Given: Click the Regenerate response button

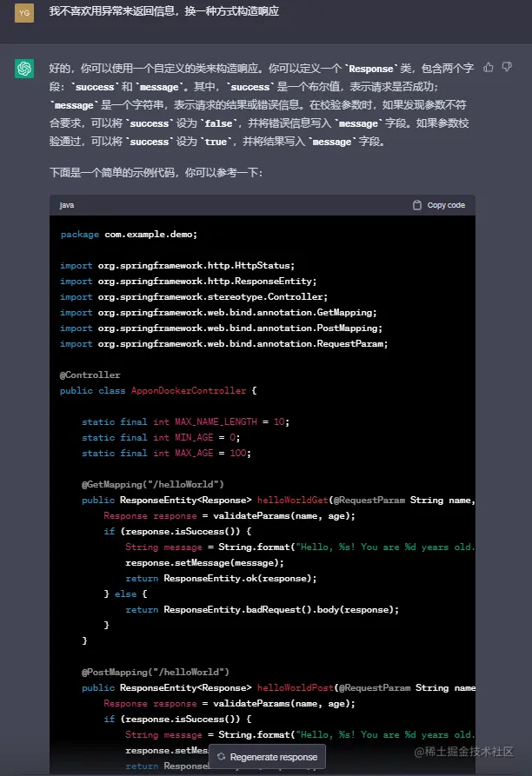Looking at the screenshot, I should (x=267, y=757).
